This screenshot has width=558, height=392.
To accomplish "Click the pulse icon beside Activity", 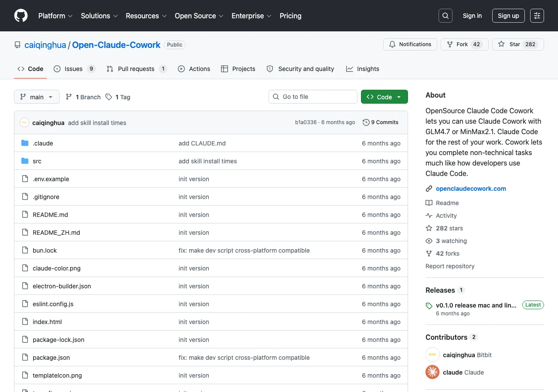I will [x=429, y=216].
